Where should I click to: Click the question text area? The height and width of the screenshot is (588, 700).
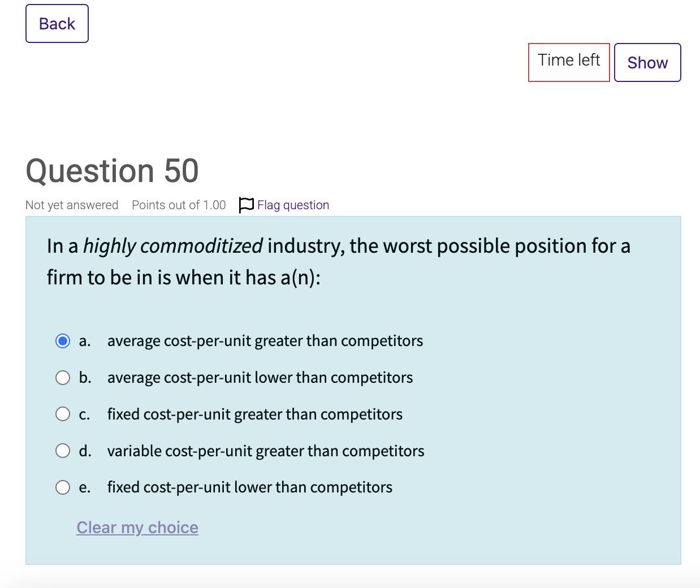click(x=339, y=261)
